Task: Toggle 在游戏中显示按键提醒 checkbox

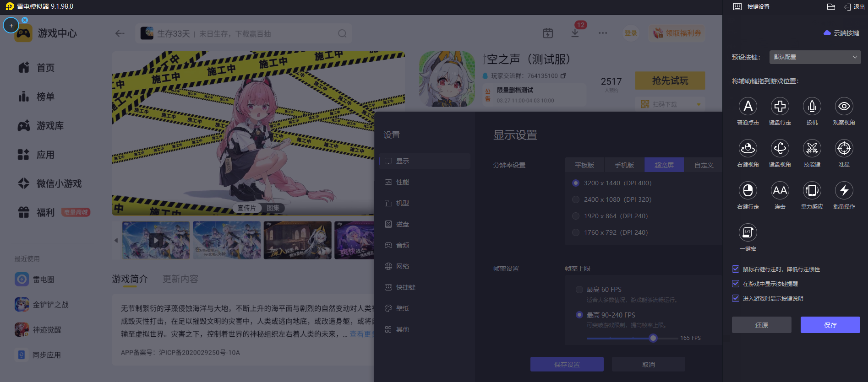Action: click(x=736, y=284)
